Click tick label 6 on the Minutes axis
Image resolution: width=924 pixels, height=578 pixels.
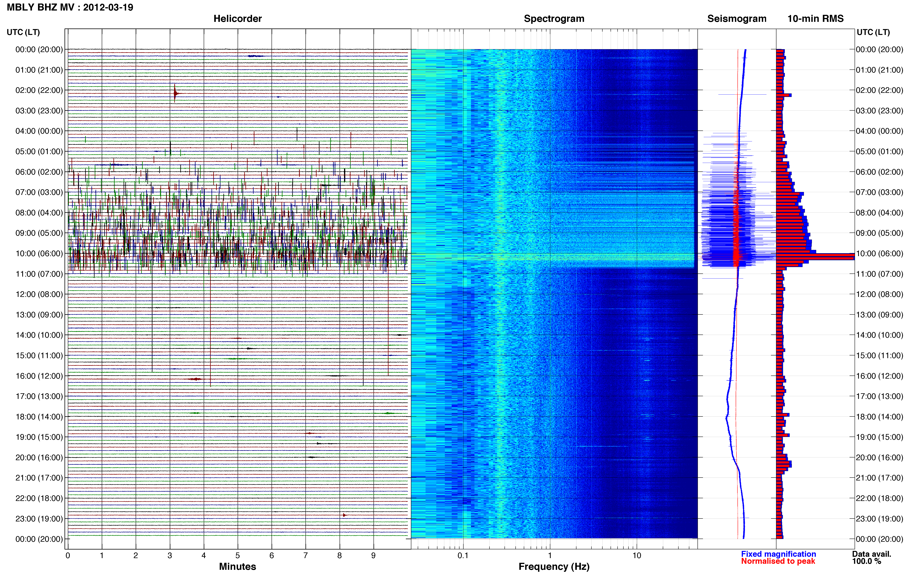click(x=272, y=555)
